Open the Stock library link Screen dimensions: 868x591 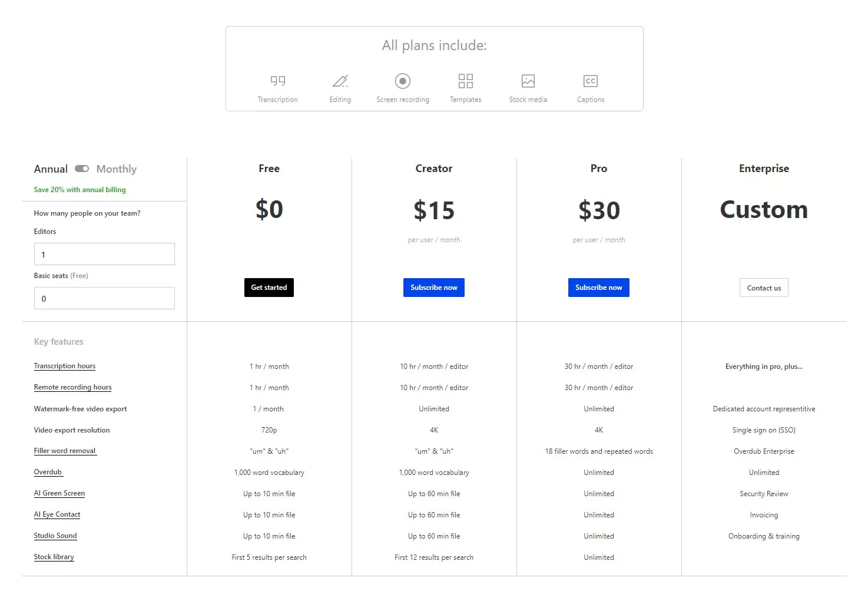(54, 557)
